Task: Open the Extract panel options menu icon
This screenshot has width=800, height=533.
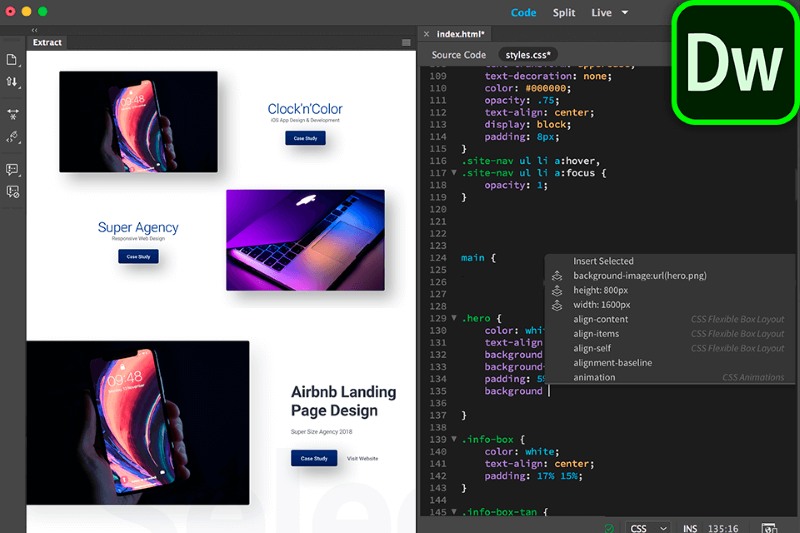Action: (x=406, y=43)
